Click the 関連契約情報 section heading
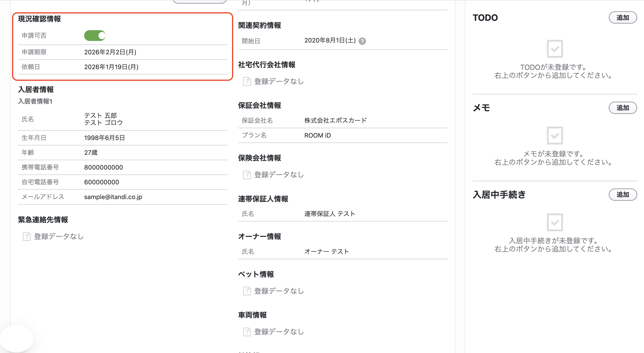The width and height of the screenshot is (644, 353). coord(260,25)
